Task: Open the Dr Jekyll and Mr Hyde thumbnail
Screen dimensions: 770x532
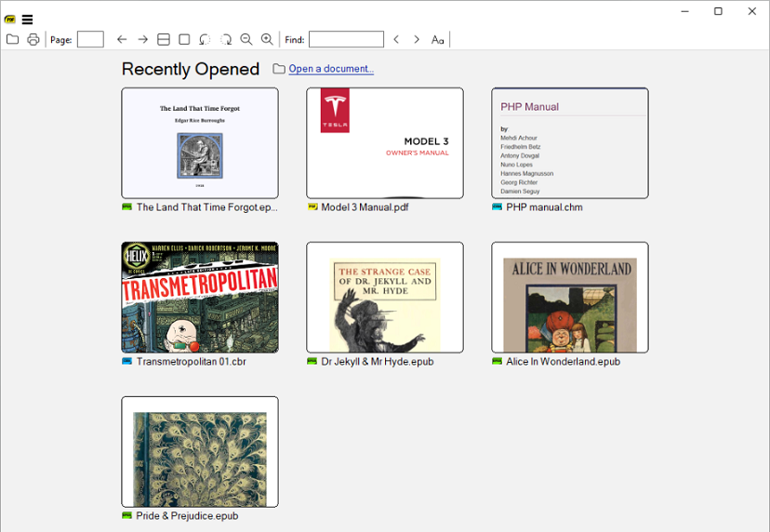Action: coord(384,298)
